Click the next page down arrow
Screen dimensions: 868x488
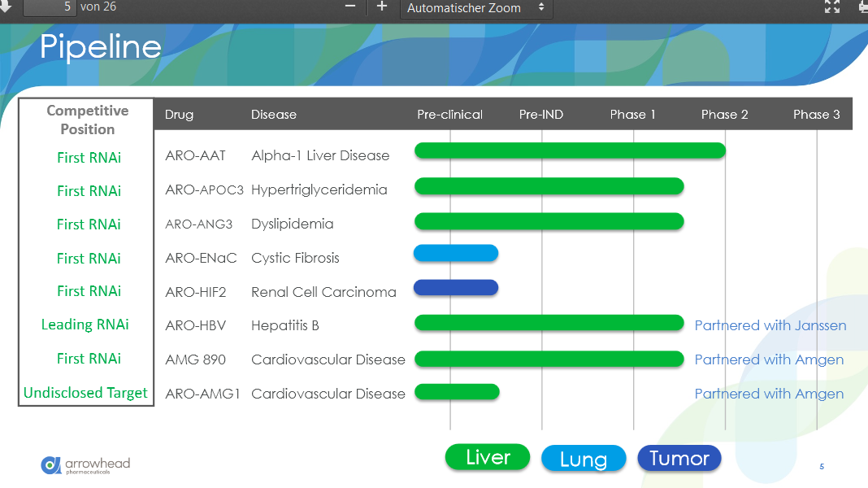pyautogui.click(x=6, y=7)
